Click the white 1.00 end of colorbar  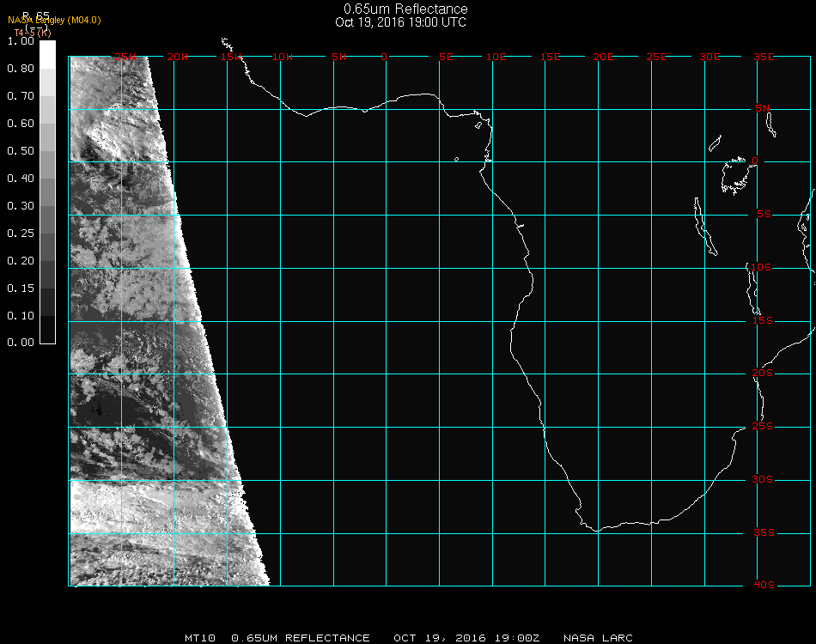[48, 47]
